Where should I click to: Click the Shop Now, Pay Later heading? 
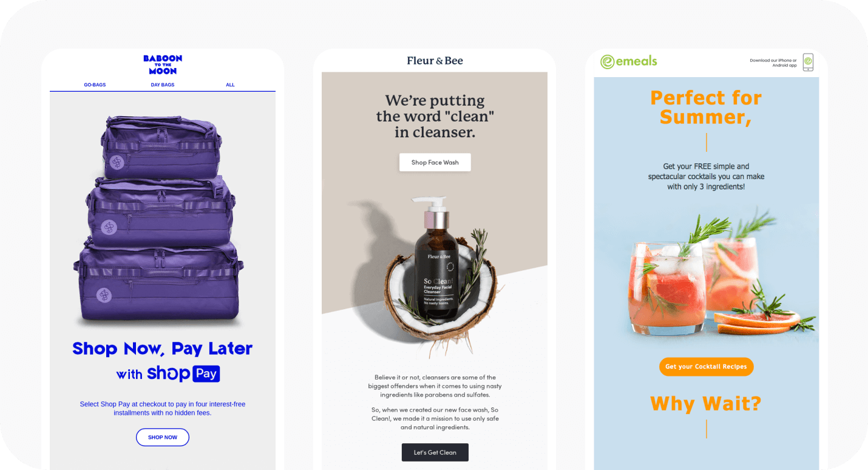(x=163, y=349)
